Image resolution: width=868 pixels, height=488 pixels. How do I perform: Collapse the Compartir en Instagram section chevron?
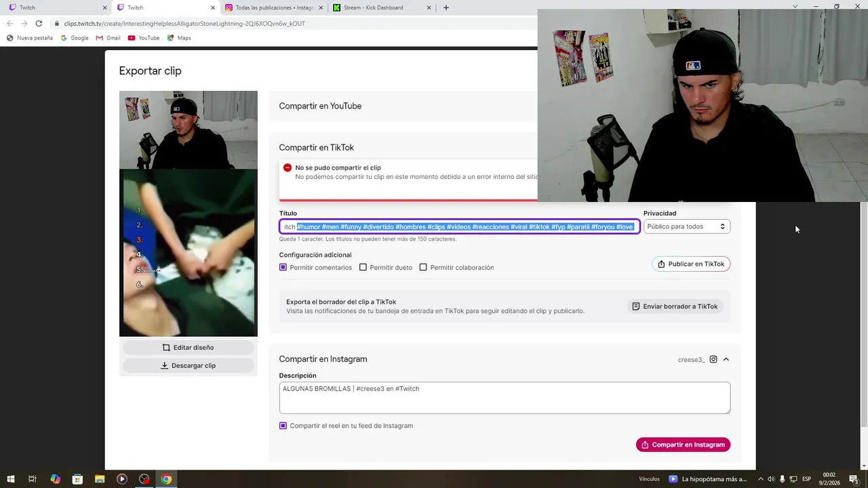(x=726, y=359)
